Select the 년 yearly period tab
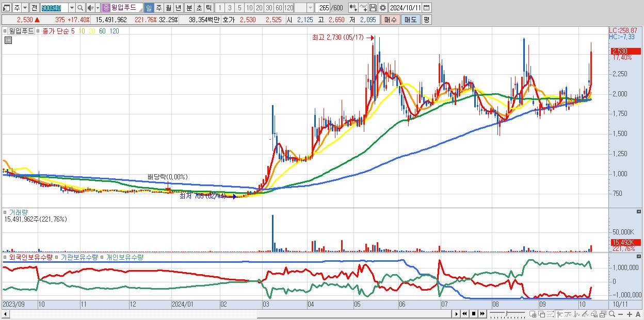 click(178, 8)
